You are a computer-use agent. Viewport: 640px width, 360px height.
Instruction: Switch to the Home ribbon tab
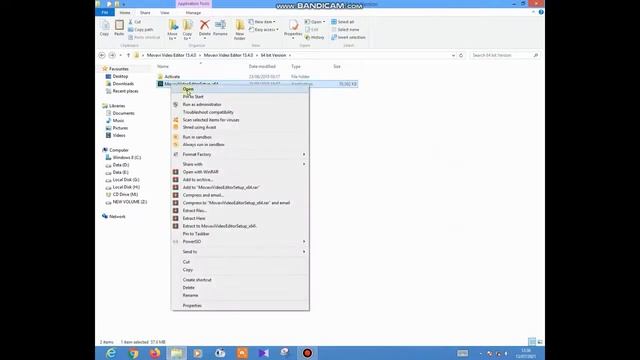[x=125, y=13]
